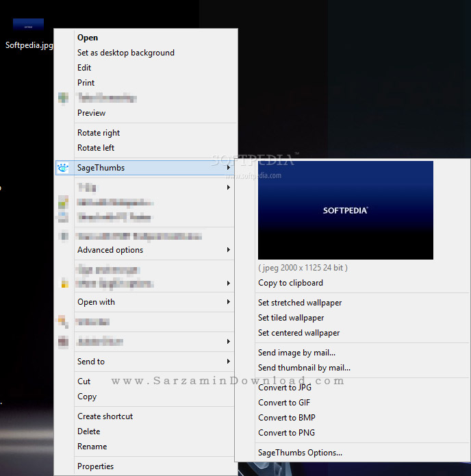Viewport: 471px width, 476px height.
Task: Choose Print in the context menu
Action: click(x=146, y=83)
